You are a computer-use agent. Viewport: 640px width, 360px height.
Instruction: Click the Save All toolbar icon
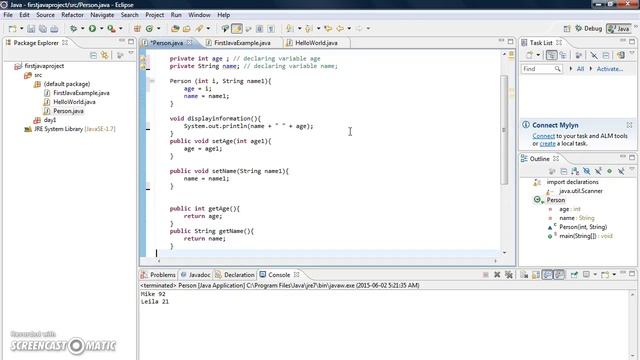point(42,29)
